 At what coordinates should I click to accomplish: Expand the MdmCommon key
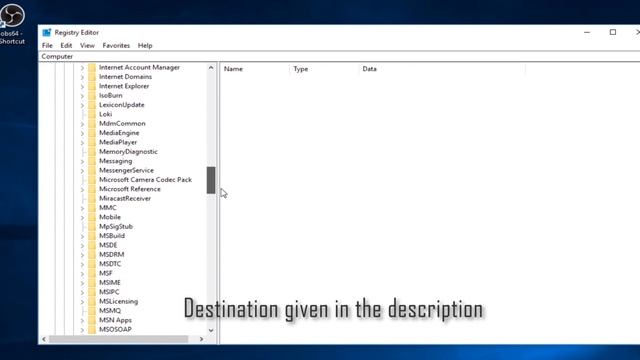tap(82, 124)
